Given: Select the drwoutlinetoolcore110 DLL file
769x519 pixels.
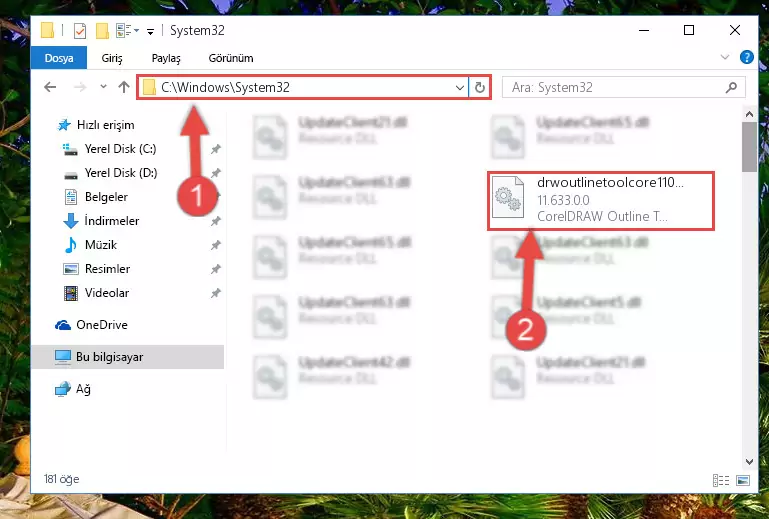Looking at the screenshot, I should pos(601,200).
